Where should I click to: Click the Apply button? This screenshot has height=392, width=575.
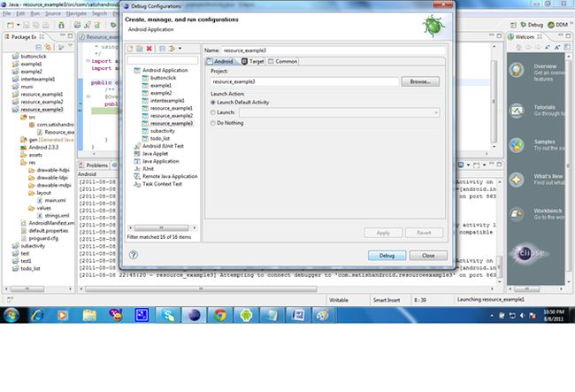coord(383,233)
